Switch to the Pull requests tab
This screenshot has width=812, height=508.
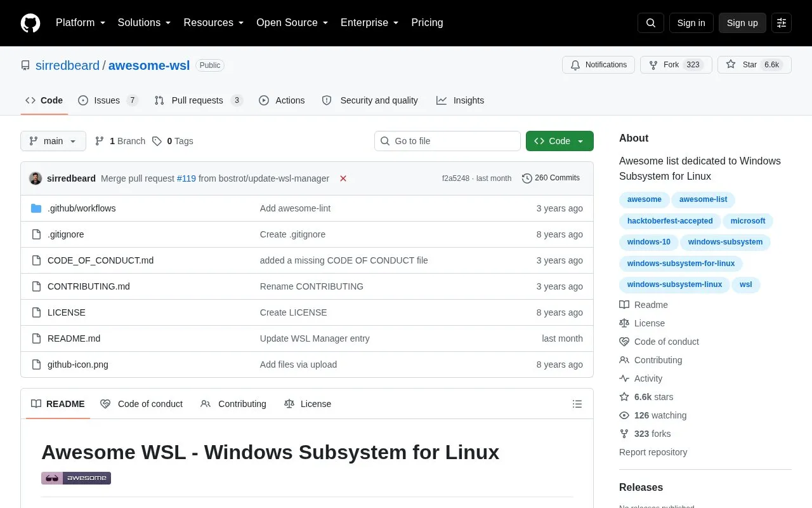tap(199, 100)
